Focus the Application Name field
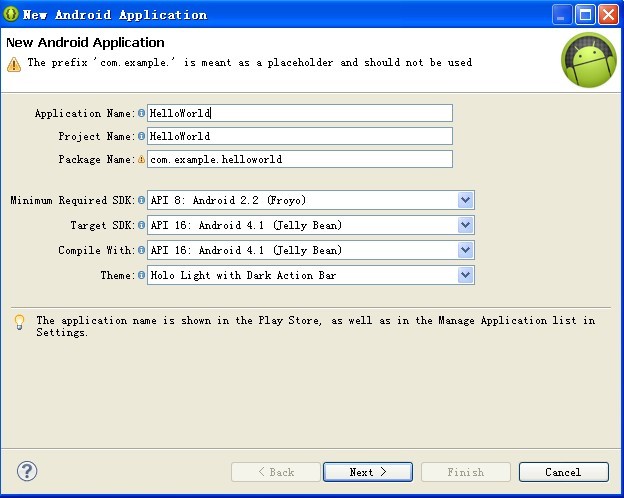This screenshot has width=624, height=498. (x=300, y=113)
